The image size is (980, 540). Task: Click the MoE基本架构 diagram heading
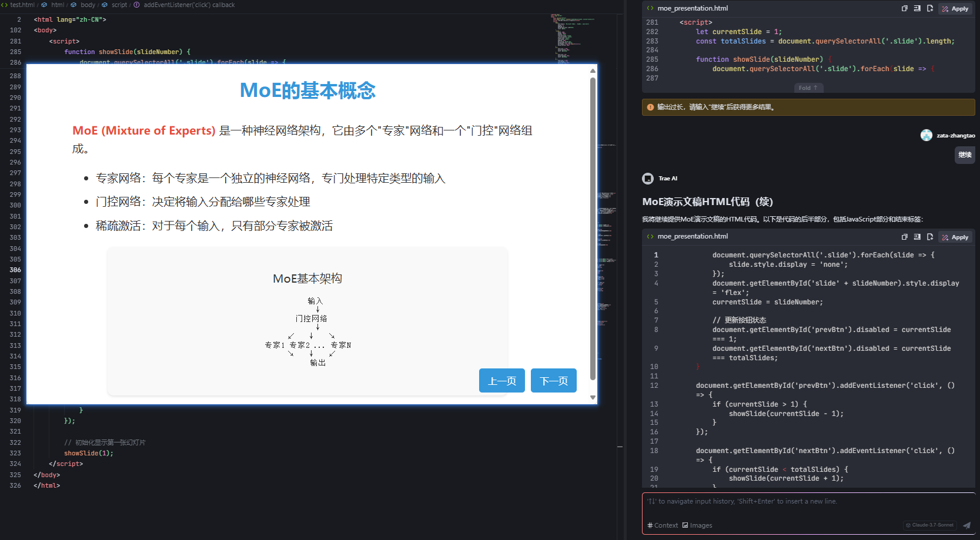(x=307, y=279)
